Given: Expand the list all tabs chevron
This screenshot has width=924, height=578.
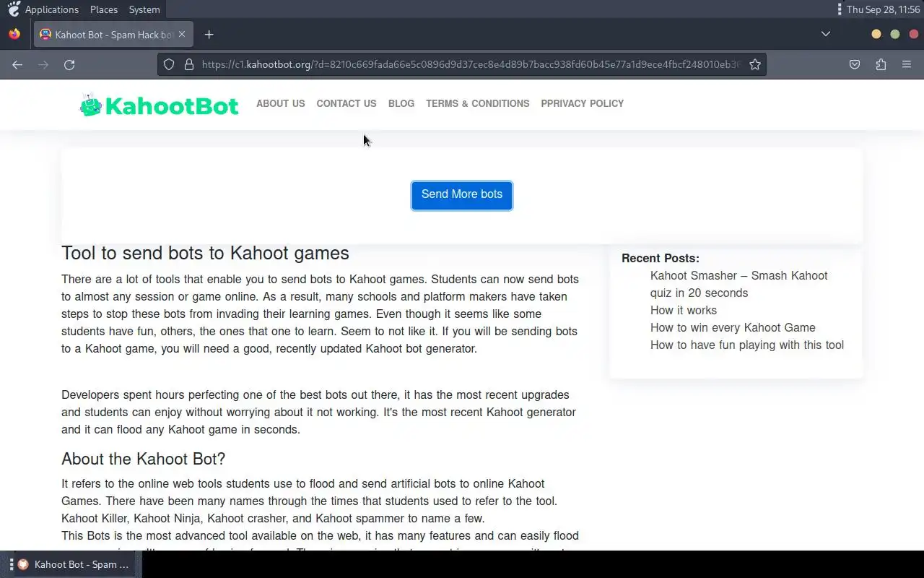Looking at the screenshot, I should [826, 34].
